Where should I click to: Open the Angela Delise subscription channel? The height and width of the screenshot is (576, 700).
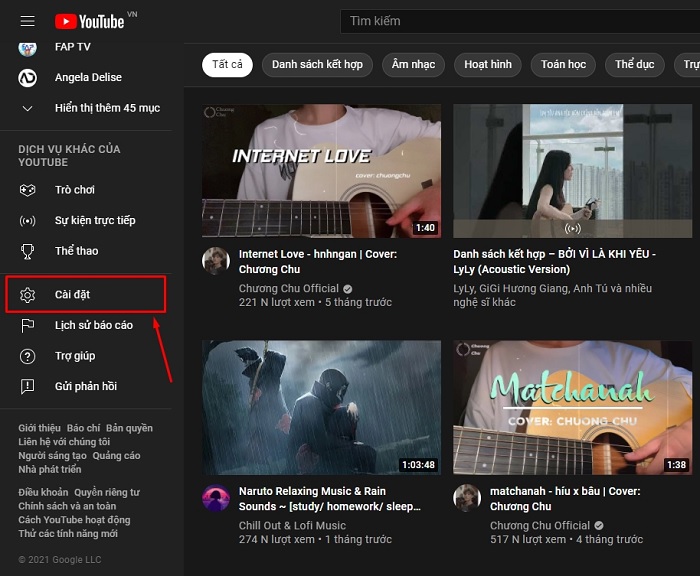pos(88,77)
